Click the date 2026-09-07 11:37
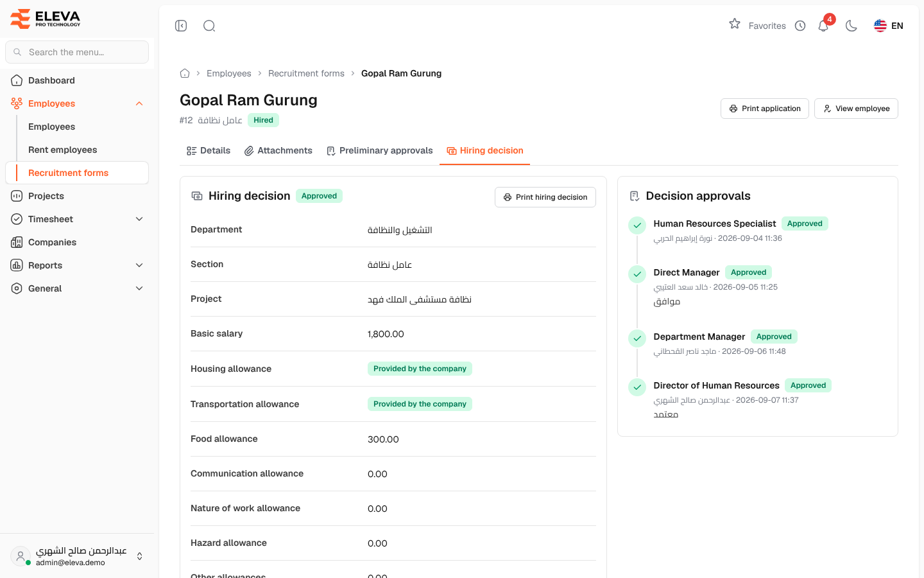This screenshot has height=578, width=924. click(x=767, y=400)
